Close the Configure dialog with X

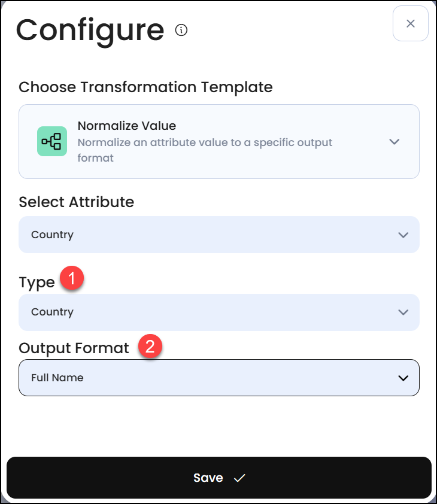(x=410, y=23)
